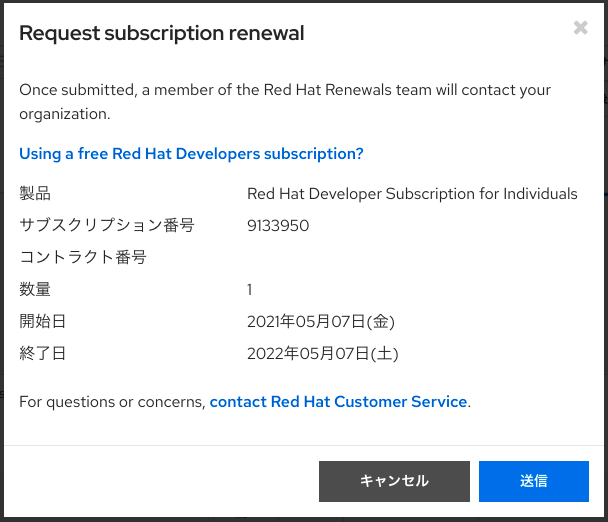
Task: Click the 終了日 label
Action: pos(43,353)
